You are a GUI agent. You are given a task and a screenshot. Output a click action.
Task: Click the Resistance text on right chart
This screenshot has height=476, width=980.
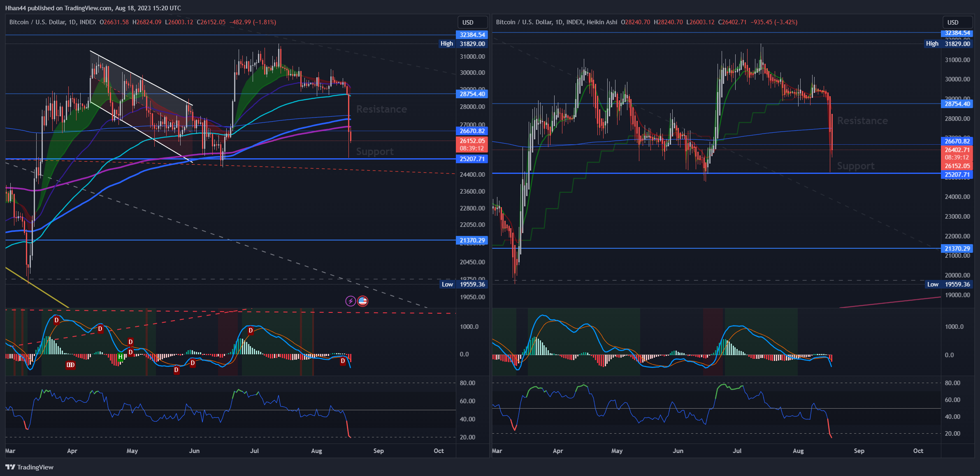(x=862, y=121)
